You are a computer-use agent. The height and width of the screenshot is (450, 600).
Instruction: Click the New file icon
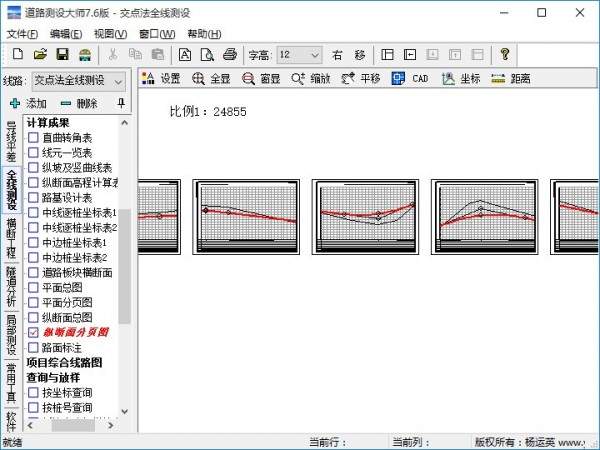(18, 54)
